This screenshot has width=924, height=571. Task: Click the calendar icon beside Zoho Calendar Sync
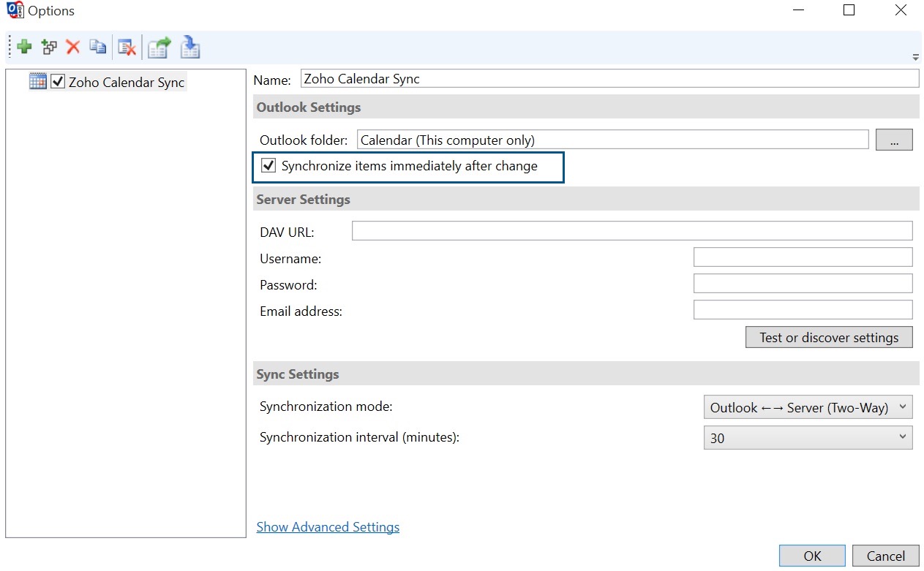pyautogui.click(x=38, y=81)
